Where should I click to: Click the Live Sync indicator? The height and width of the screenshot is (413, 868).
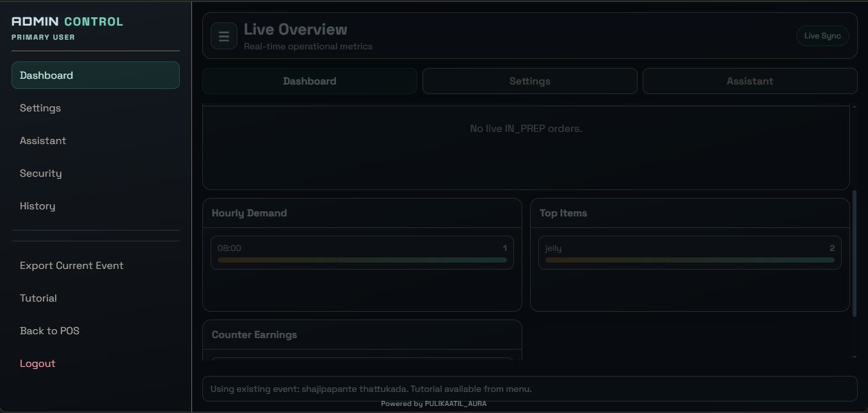[x=822, y=35]
